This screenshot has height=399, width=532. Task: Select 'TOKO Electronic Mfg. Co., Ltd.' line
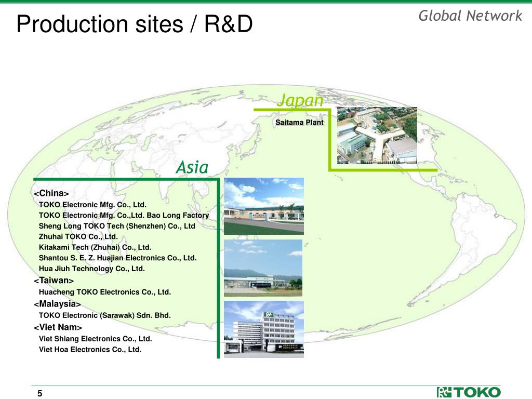[92, 205]
